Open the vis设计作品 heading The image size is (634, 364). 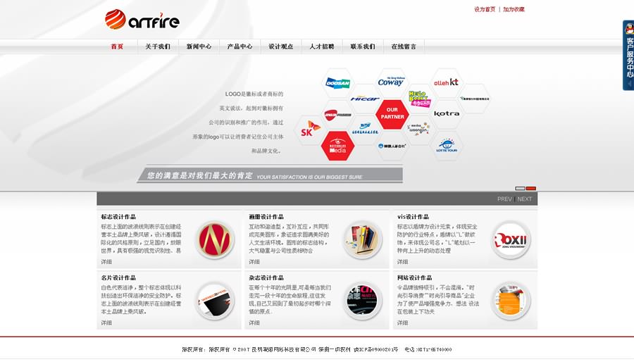coord(413,217)
